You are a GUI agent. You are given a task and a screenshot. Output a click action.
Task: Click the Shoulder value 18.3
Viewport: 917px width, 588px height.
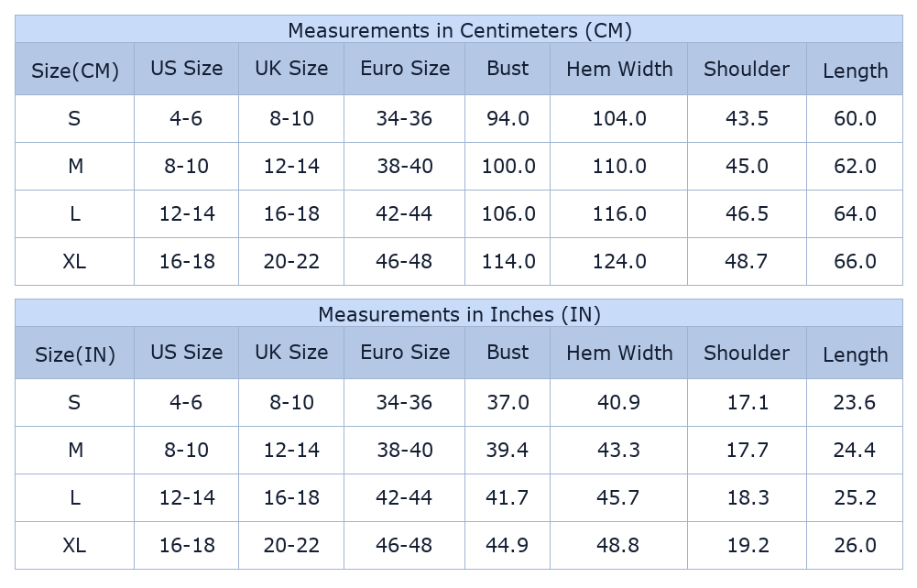(747, 497)
